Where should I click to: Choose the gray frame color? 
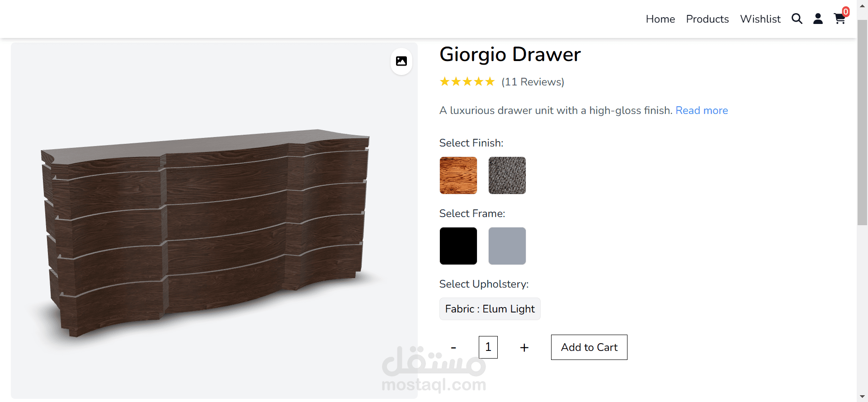click(x=507, y=246)
